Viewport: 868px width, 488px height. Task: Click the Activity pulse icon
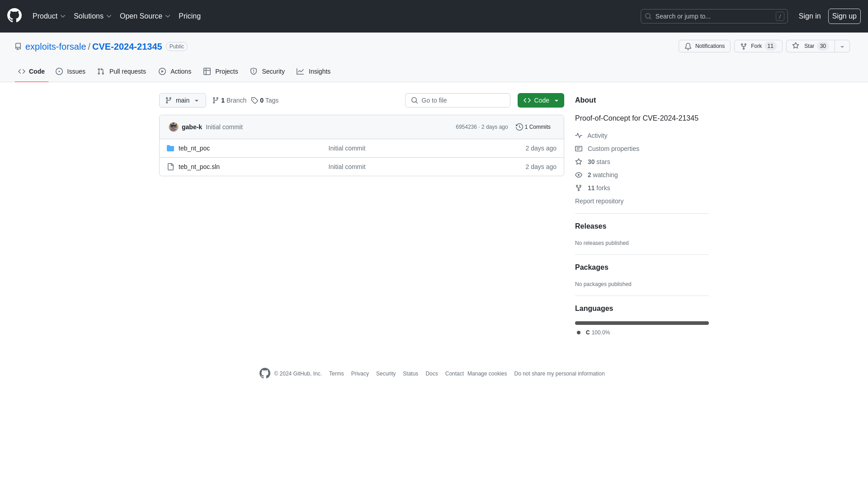pos(579,136)
